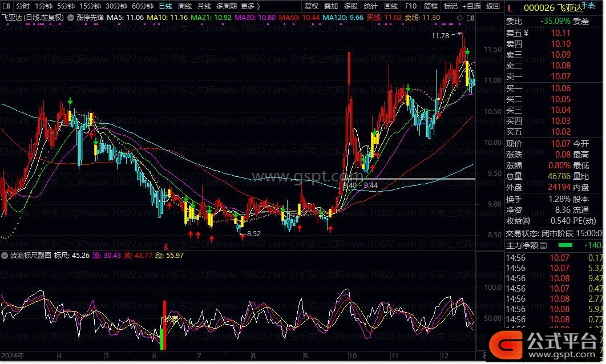Expand the 波浪标尺副图 indicator dropdown arrow
Viewport: 606px width, 364px height.
click(5, 256)
